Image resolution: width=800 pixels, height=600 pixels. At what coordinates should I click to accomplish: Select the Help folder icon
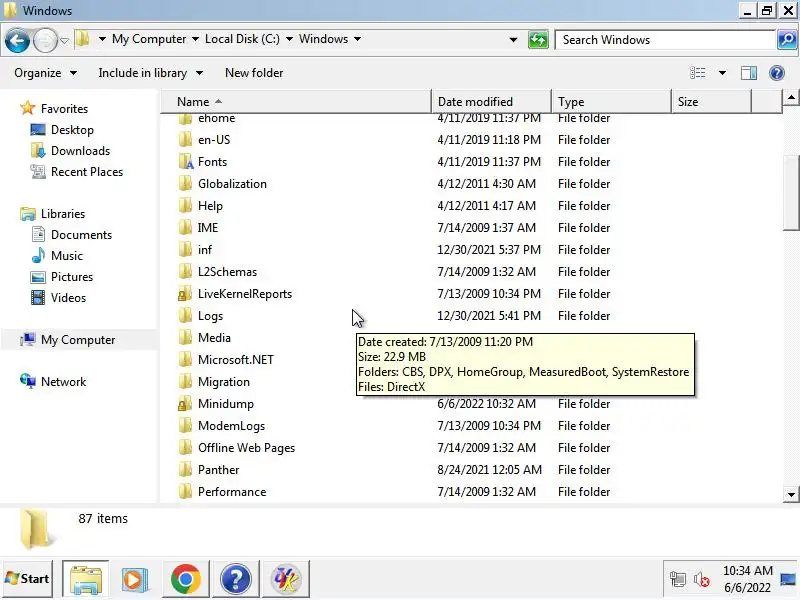(185, 206)
